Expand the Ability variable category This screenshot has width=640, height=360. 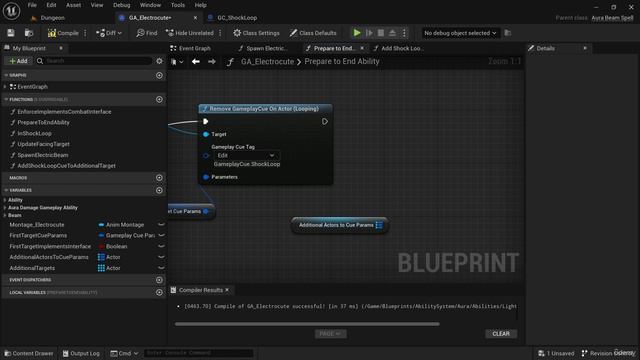(5, 200)
